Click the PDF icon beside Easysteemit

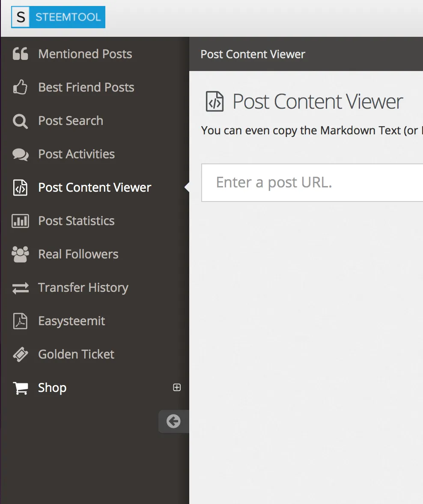20,321
